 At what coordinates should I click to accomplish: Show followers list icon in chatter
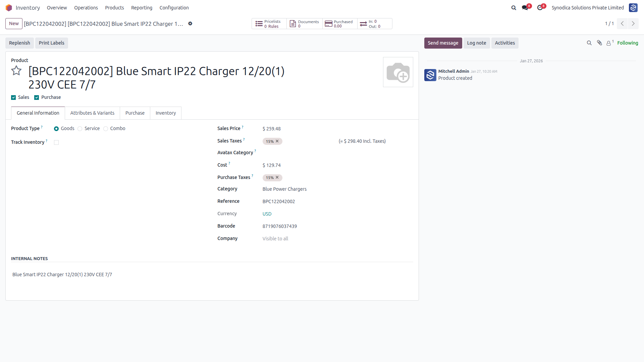point(609,43)
